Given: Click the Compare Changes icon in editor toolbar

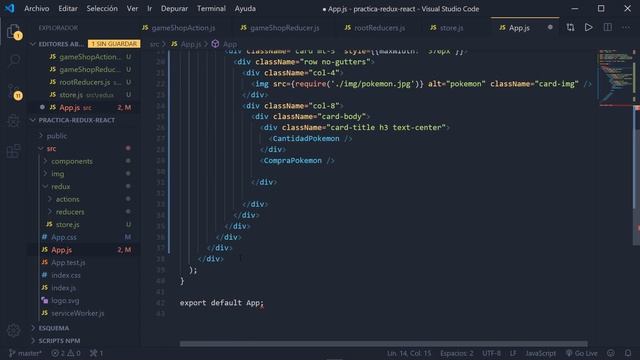Looking at the screenshot, I should point(570,27).
